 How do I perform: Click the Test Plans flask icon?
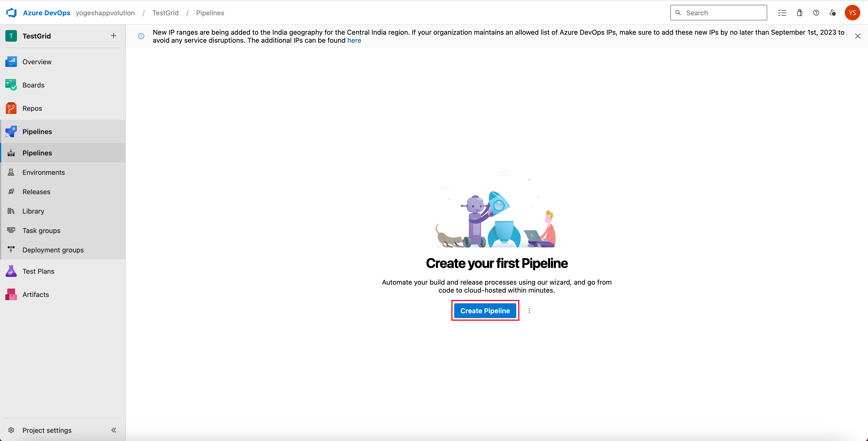pyautogui.click(x=11, y=271)
